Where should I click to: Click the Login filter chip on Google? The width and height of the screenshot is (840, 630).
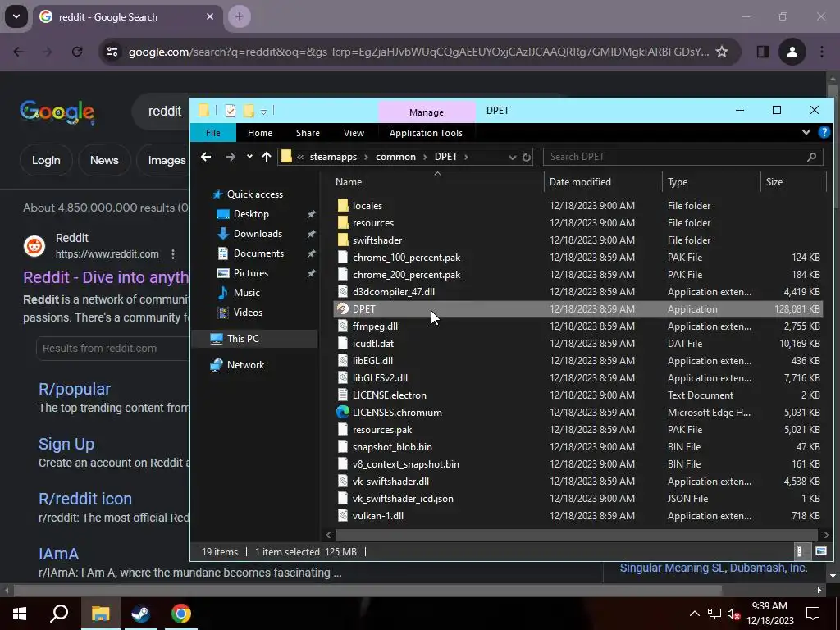click(x=46, y=160)
